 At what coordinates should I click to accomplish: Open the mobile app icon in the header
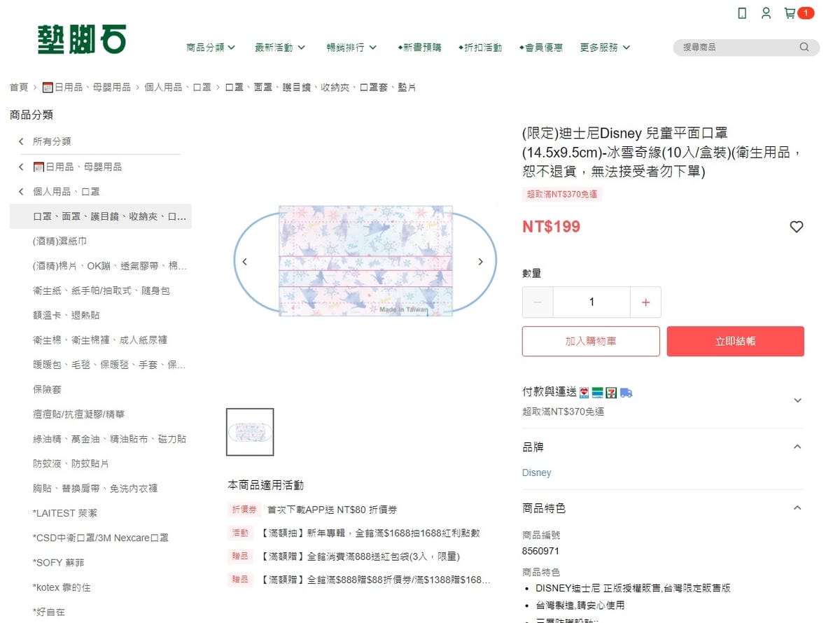741,13
